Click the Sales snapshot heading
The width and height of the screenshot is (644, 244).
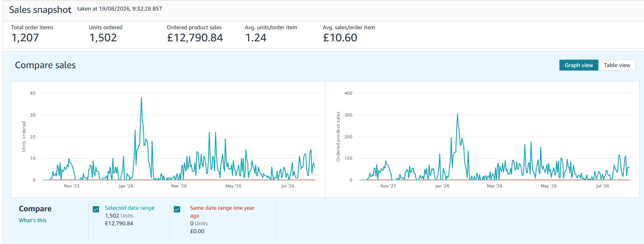40,10
